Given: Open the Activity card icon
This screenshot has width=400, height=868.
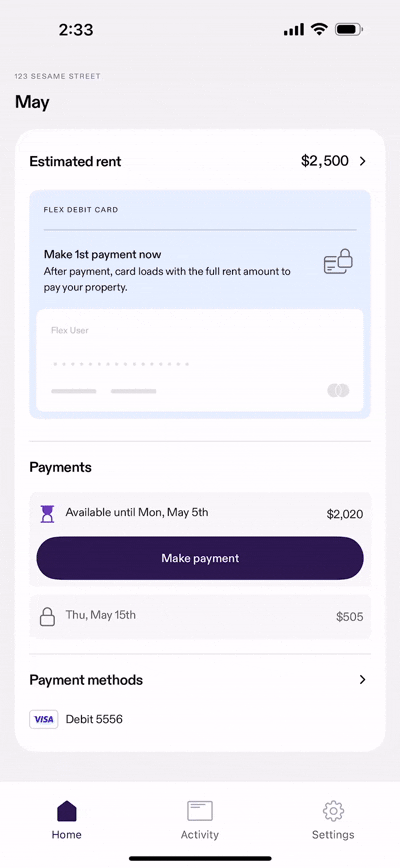Looking at the screenshot, I should coord(200,811).
